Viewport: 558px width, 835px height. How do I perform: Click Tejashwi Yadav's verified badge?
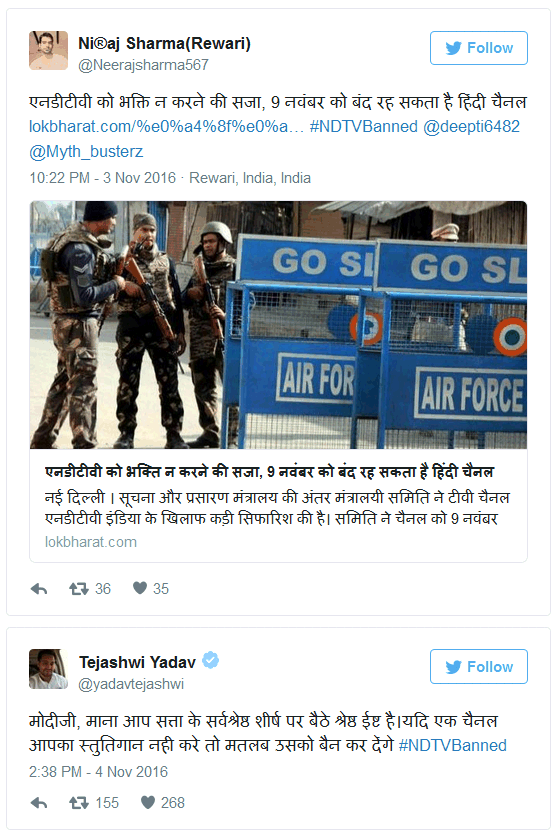point(211,660)
